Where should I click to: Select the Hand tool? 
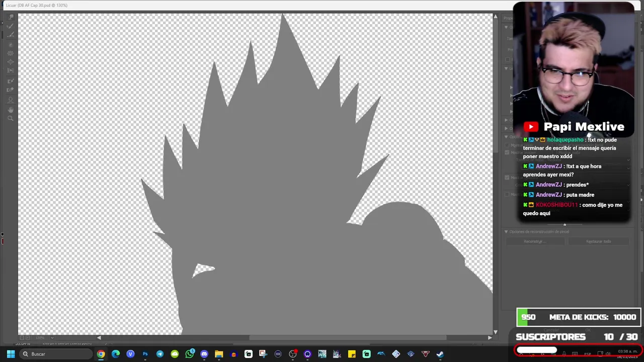[11, 109]
